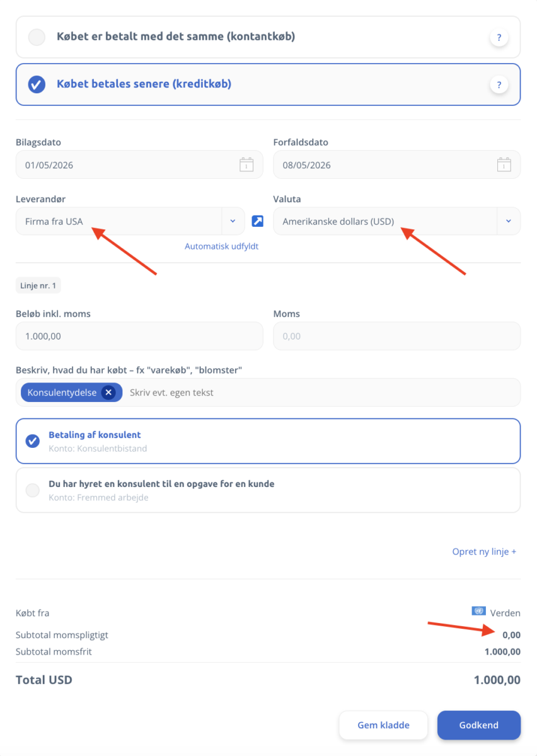
Task: Choose Betaling af konsulent option
Action: (x=268, y=441)
